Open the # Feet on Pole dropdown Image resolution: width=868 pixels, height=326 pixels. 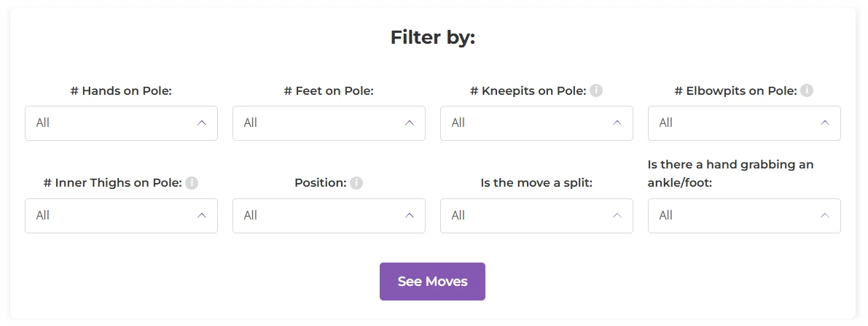coord(329,123)
